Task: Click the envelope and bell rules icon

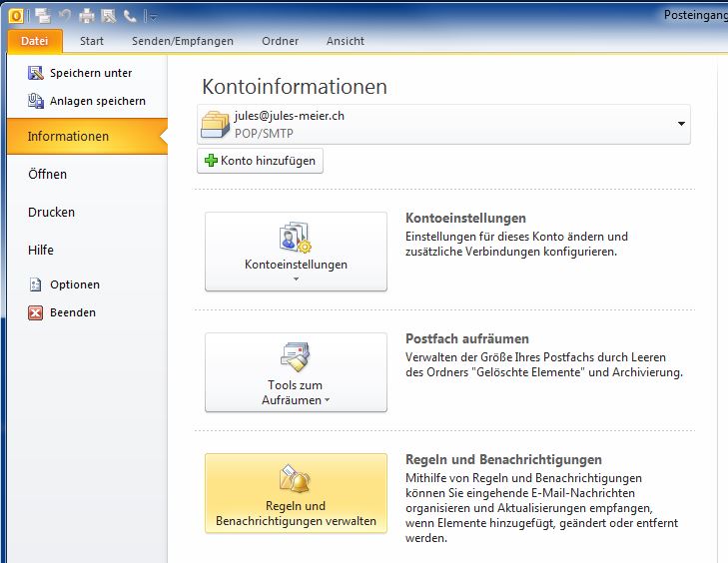Action: tap(295, 478)
